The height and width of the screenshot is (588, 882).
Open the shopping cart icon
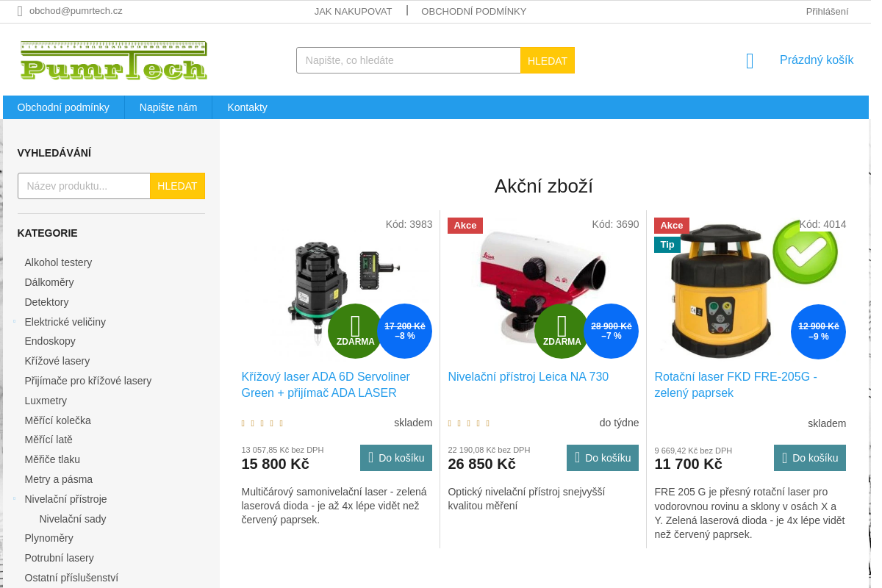point(750,61)
